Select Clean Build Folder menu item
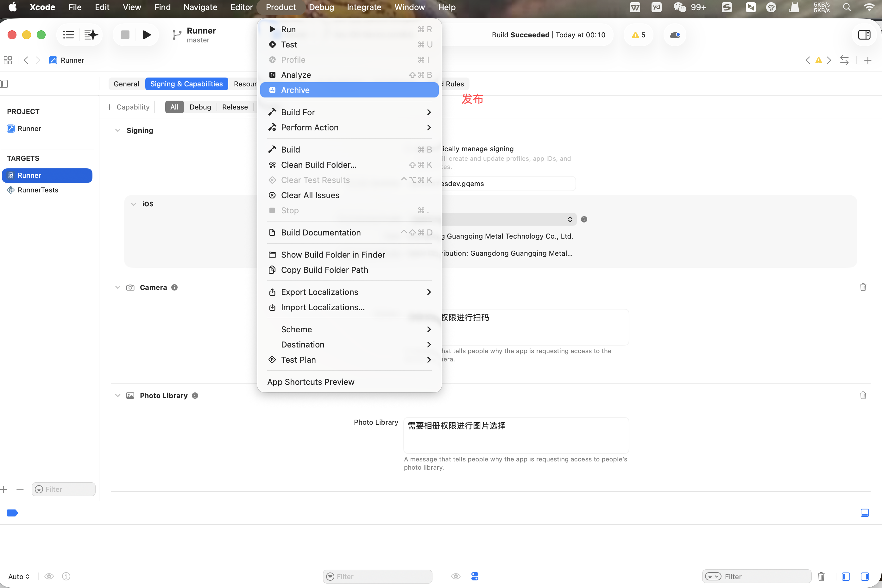The width and height of the screenshot is (882, 588). [318, 165]
